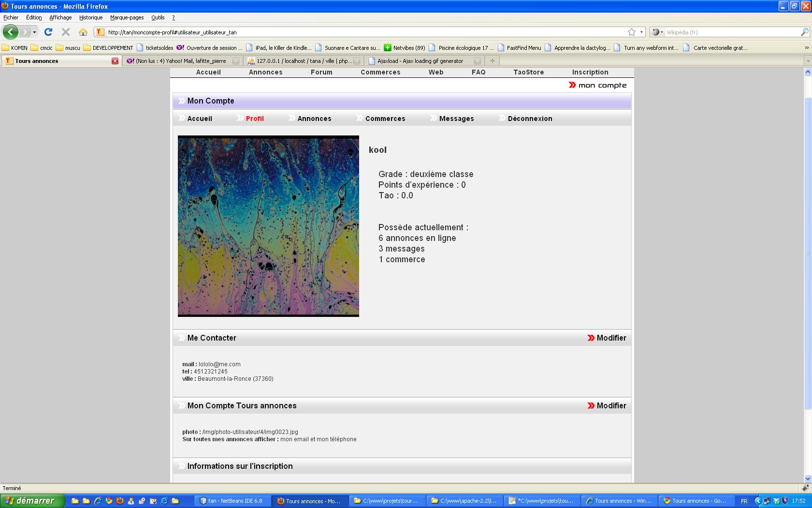
Task: Go to the home page via house icon
Action: 83,32
